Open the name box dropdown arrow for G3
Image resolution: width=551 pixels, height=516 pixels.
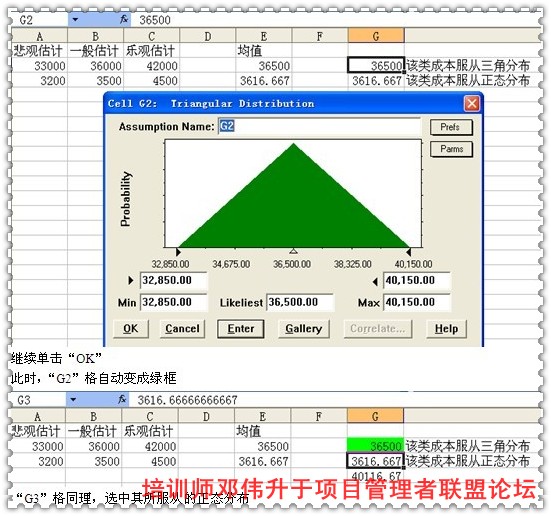[73, 400]
